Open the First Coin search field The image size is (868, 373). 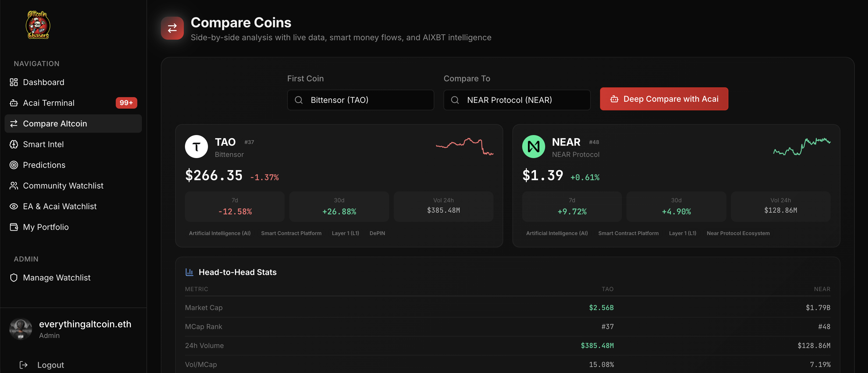(x=360, y=100)
